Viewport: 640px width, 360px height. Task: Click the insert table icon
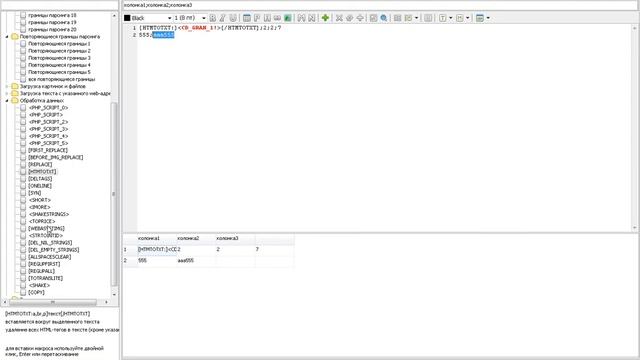coord(247,18)
